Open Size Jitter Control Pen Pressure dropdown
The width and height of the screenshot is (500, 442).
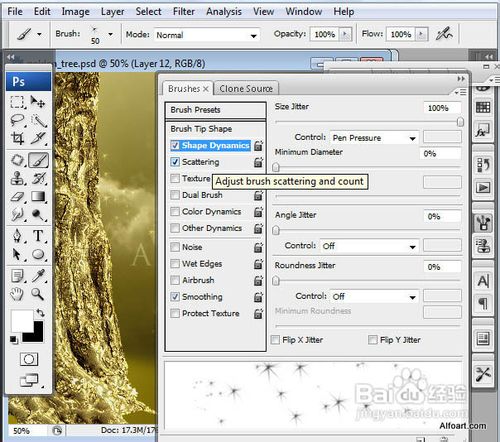coord(374,138)
